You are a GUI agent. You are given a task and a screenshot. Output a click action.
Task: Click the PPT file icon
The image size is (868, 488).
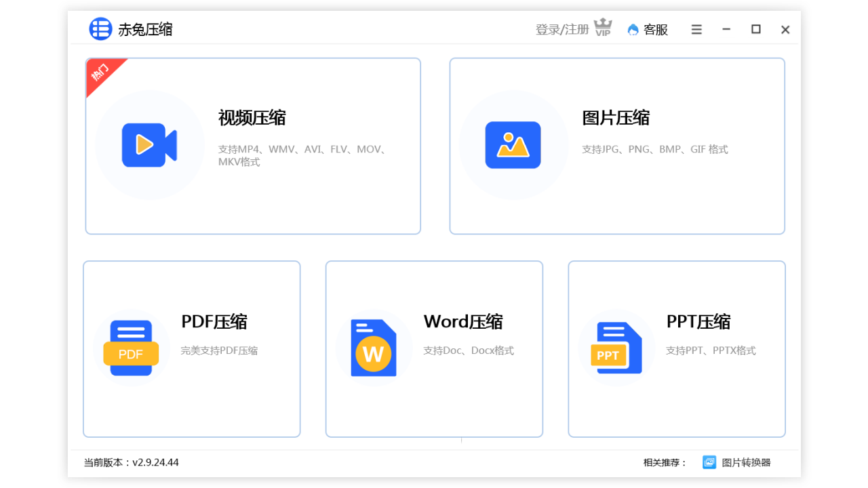tap(616, 348)
